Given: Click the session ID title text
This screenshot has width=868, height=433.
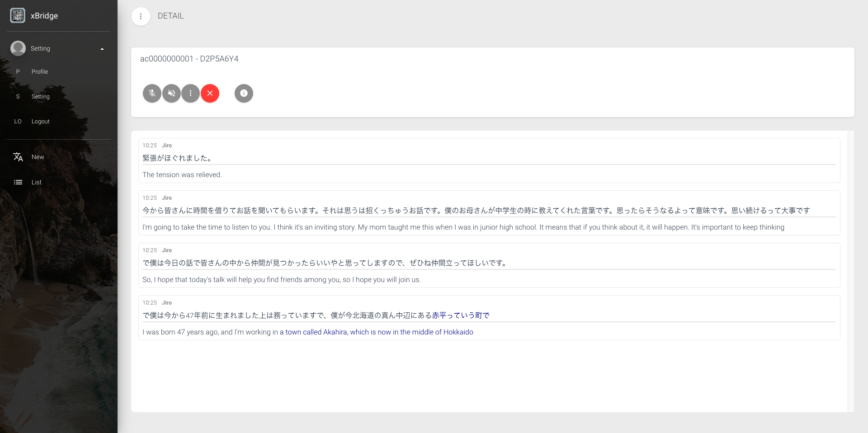Looking at the screenshot, I should pyautogui.click(x=189, y=59).
